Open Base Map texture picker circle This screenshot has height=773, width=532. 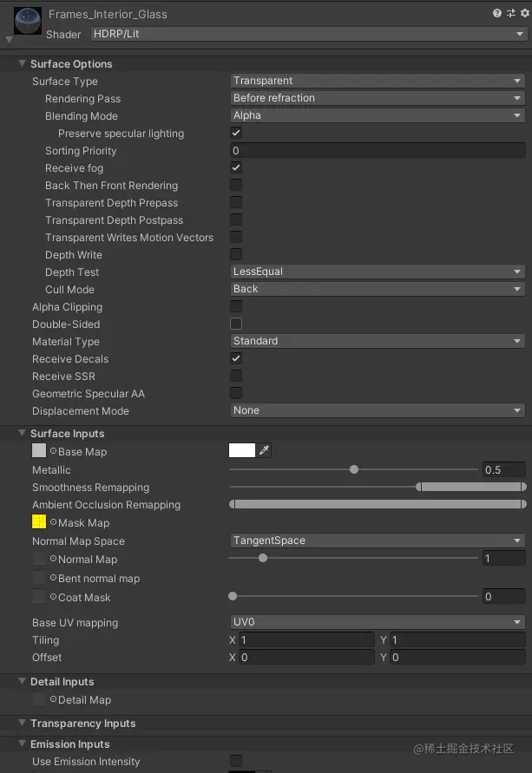[53, 450]
